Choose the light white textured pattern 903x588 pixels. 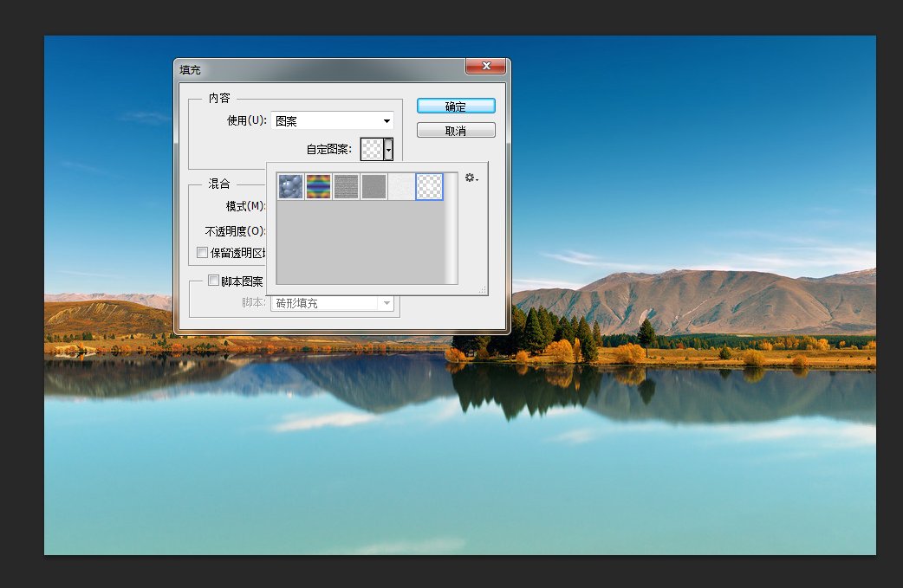point(401,186)
